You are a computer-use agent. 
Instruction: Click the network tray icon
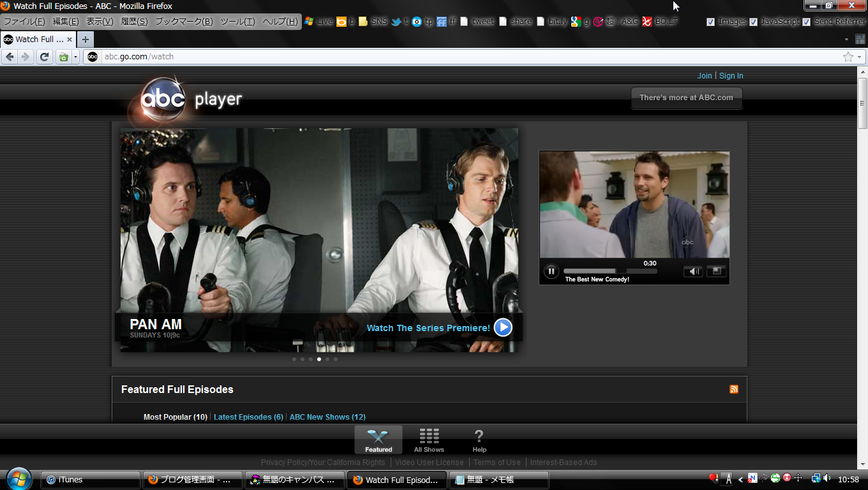pos(816,479)
